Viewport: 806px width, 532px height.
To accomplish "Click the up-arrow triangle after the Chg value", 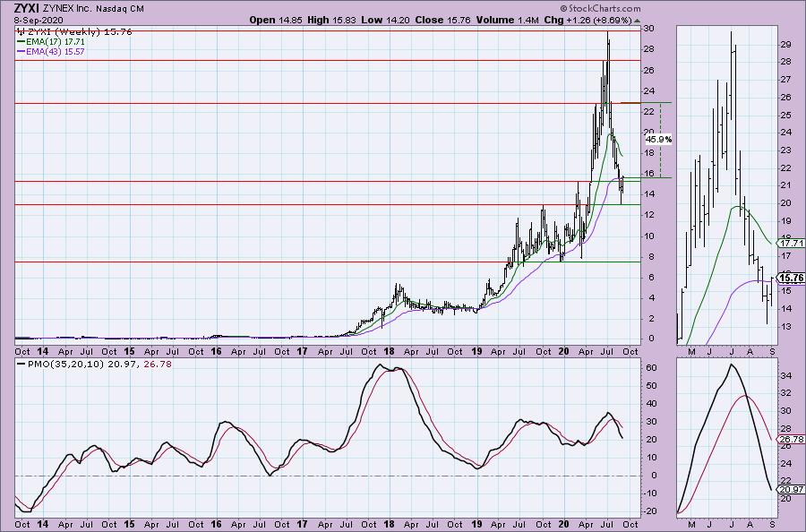I will pos(638,21).
